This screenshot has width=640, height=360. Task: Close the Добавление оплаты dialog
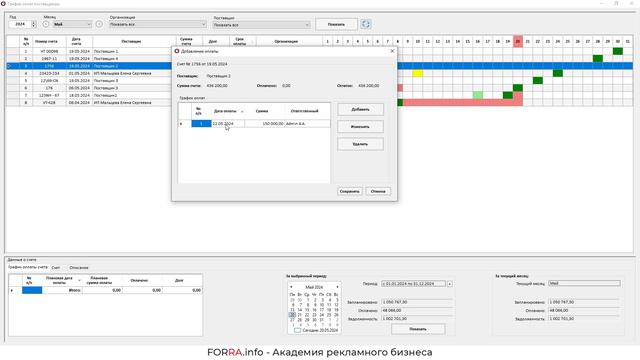(392, 51)
